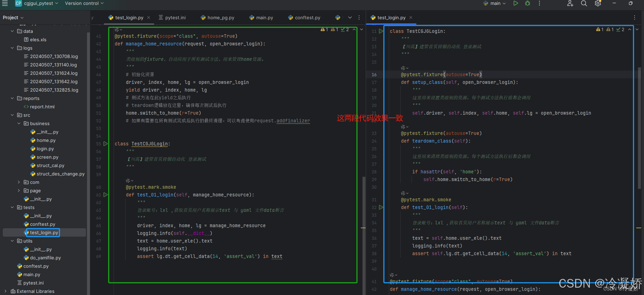Collapse the logs folder

coord(12,48)
